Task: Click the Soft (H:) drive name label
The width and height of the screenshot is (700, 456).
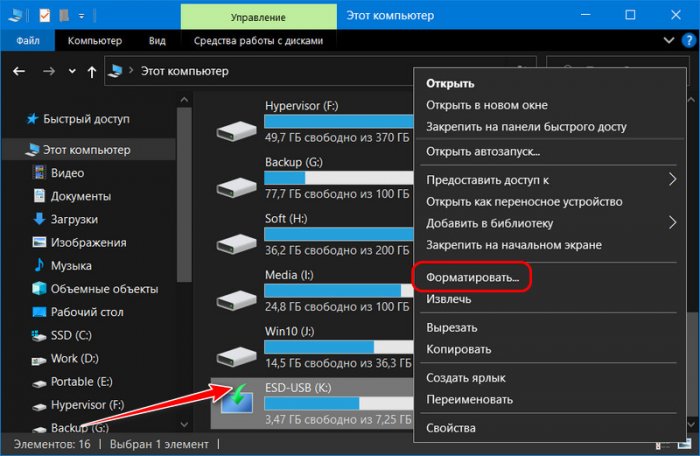Action: tap(286, 218)
